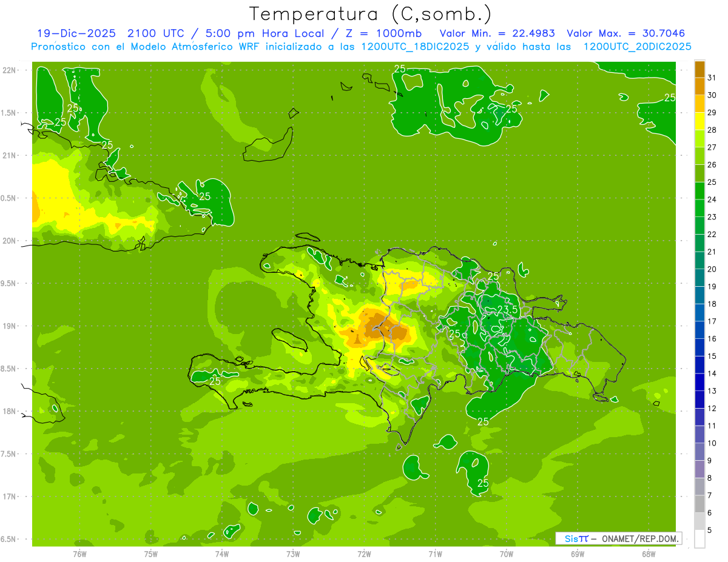This screenshot has height=562, width=728.
Task: Pick the color bar segment between 30 and 31
Action: [x=699, y=86]
